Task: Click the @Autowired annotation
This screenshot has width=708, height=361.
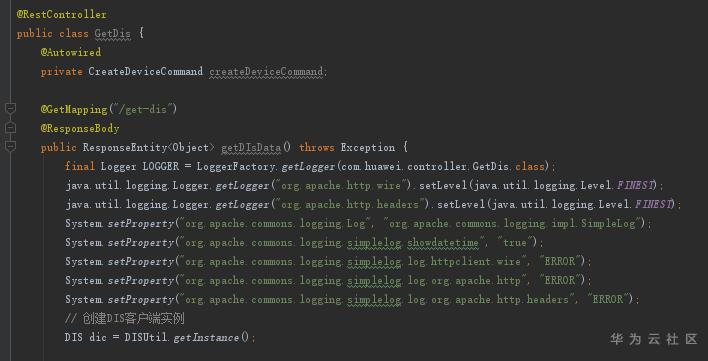Action: pos(70,52)
